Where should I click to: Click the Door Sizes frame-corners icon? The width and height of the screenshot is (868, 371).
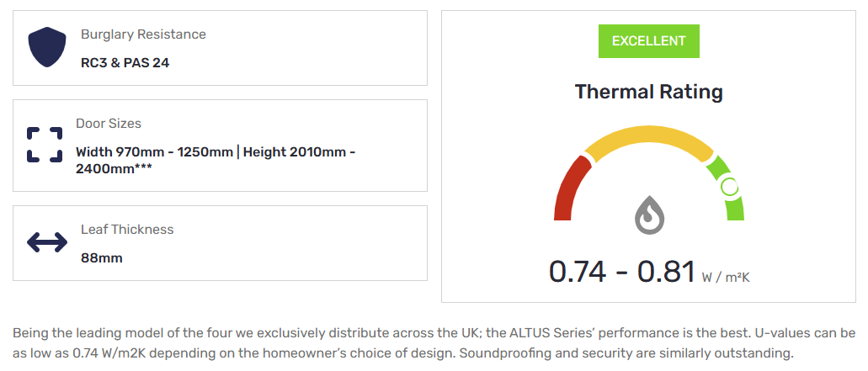(x=45, y=145)
